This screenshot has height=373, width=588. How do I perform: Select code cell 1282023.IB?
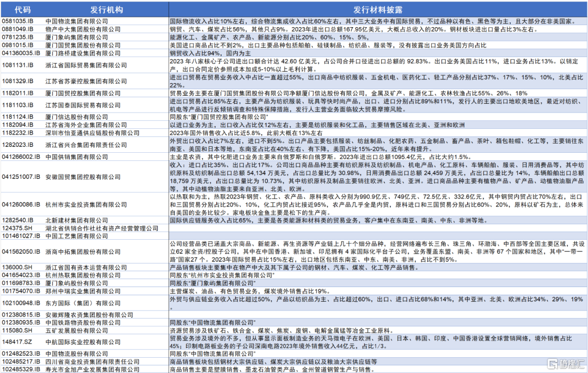tap(17, 145)
